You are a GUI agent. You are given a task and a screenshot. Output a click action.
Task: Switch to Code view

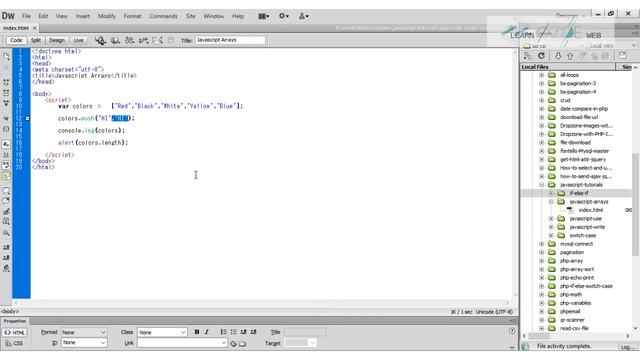pos(16,40)
